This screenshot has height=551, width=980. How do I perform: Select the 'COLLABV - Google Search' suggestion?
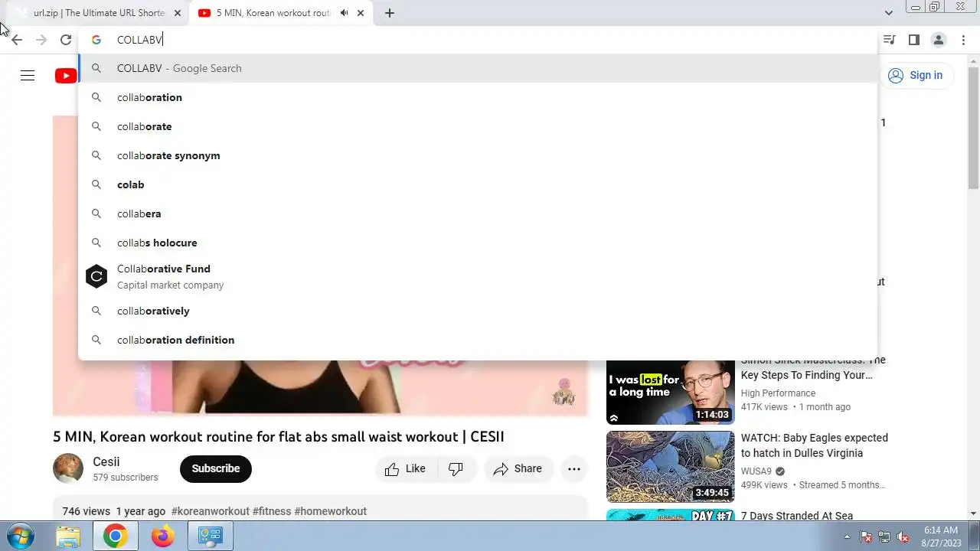[x=478, y=68]
